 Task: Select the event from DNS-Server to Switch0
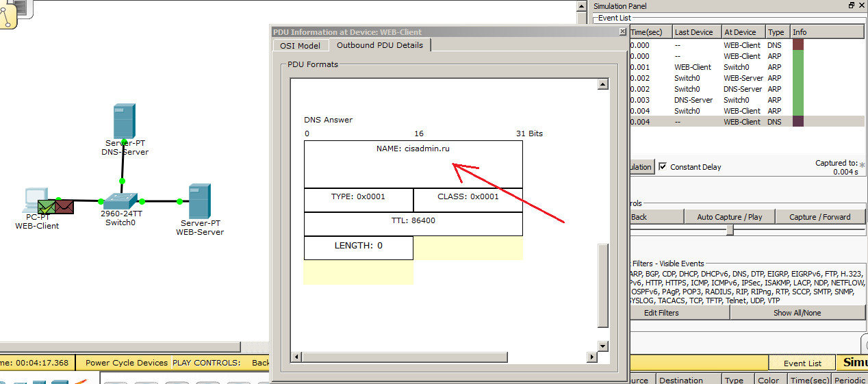pos(746,100)
